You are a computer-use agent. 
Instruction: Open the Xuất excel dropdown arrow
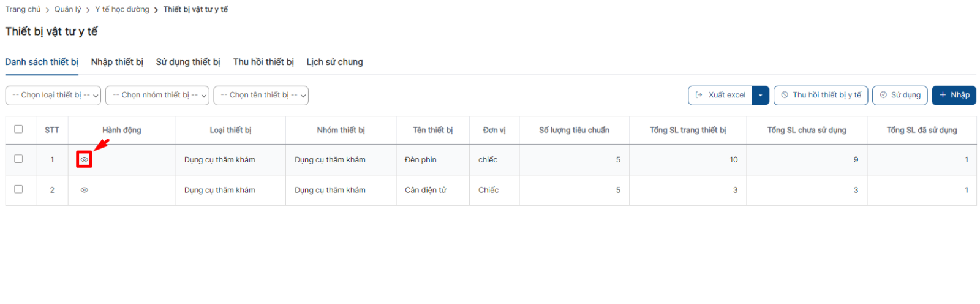pos(760,95)
